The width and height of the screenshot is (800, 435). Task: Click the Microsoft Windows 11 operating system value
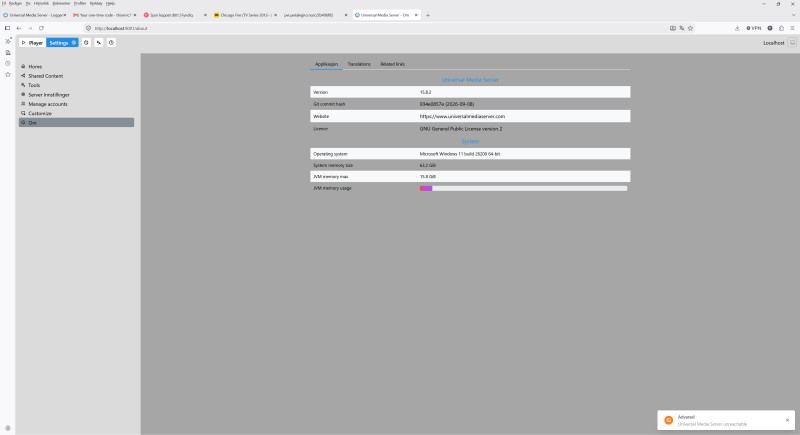460,153
